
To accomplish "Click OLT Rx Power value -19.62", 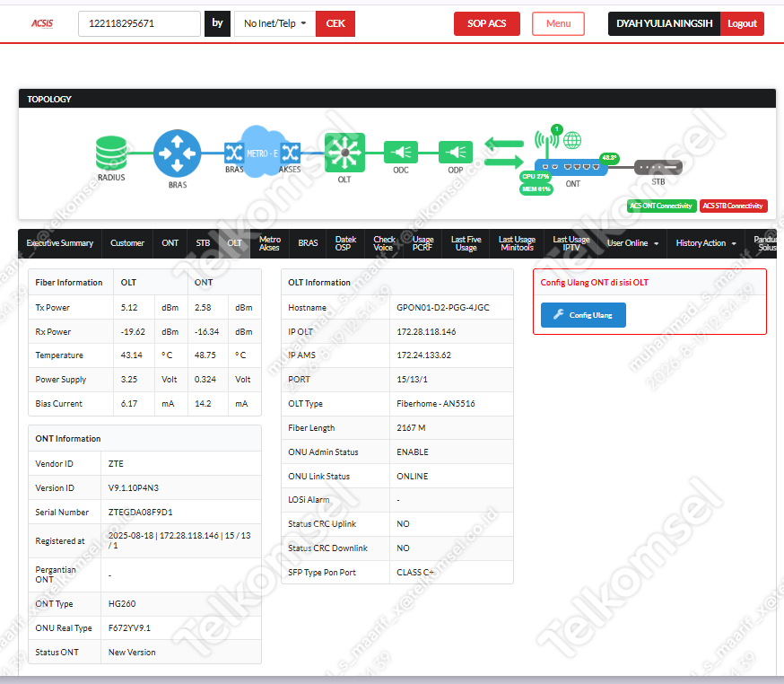I will pyautogui.click(x=133, y=332).
